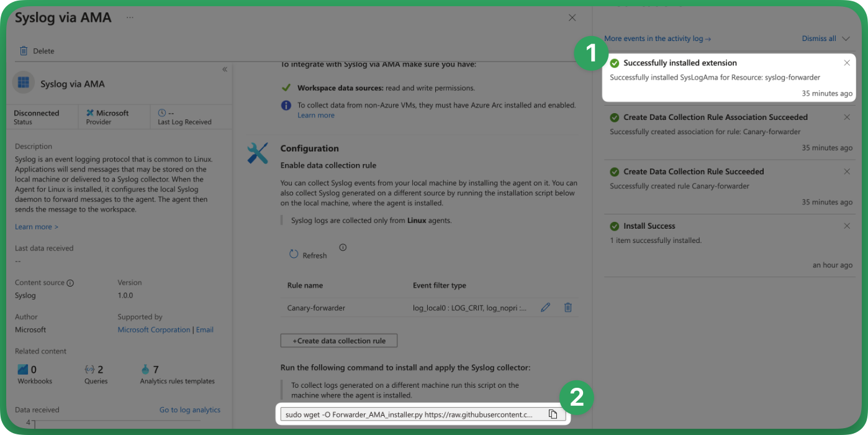The width and height of the screenshot is (868, 435).
Task: Dismiss the Rule Association Succeeded notification
Action: click(x=847, y=117)
